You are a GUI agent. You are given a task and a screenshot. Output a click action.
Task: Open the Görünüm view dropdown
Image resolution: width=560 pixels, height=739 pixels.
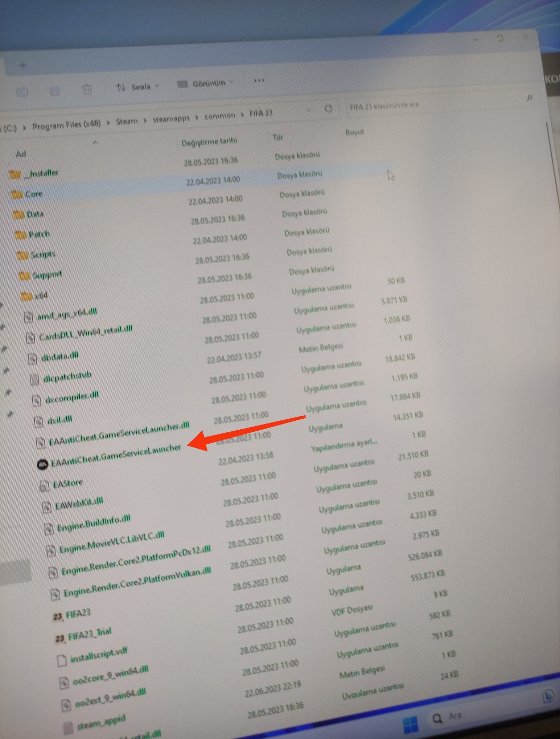(x=206, y=83)
